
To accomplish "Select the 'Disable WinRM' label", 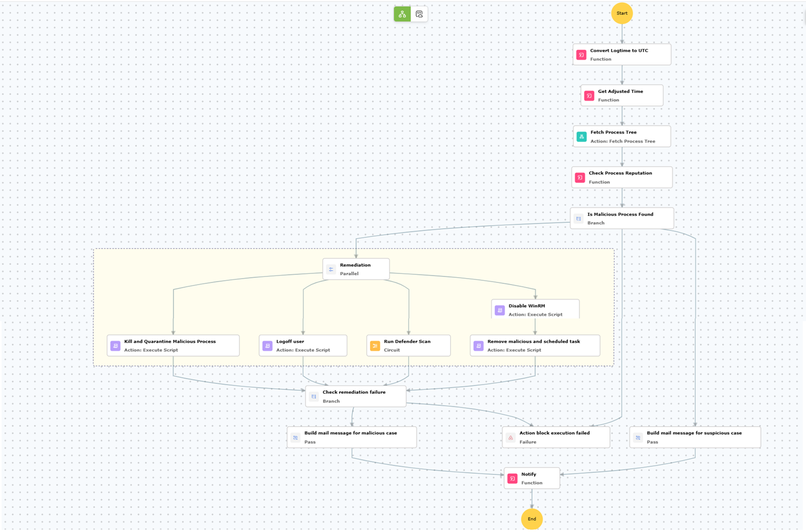I will (527, 306).
